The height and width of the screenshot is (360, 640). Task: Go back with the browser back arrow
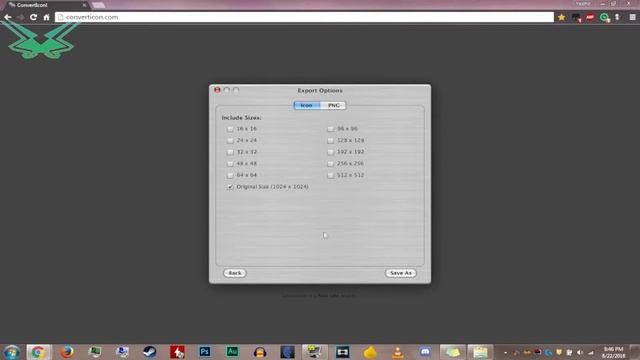pos(8,17)
